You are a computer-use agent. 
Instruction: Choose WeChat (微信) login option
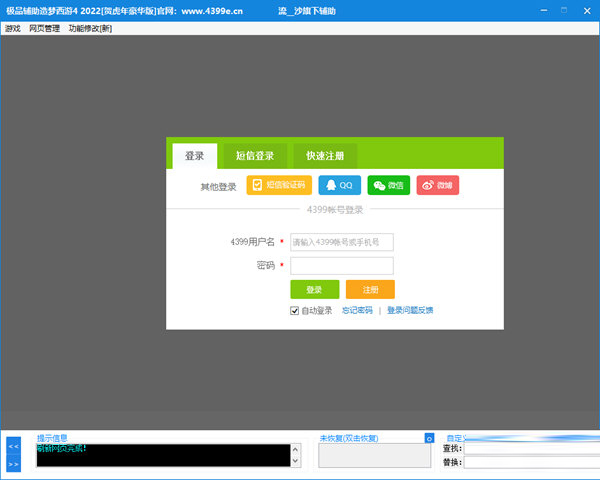388,185
